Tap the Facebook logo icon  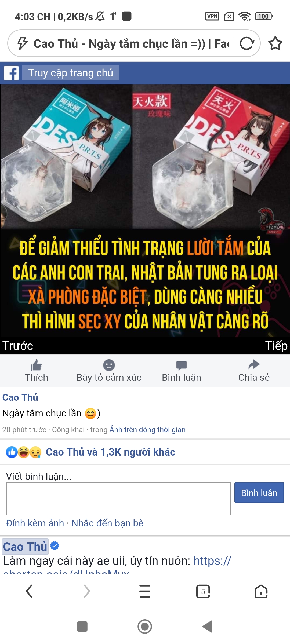pos(11,73)
